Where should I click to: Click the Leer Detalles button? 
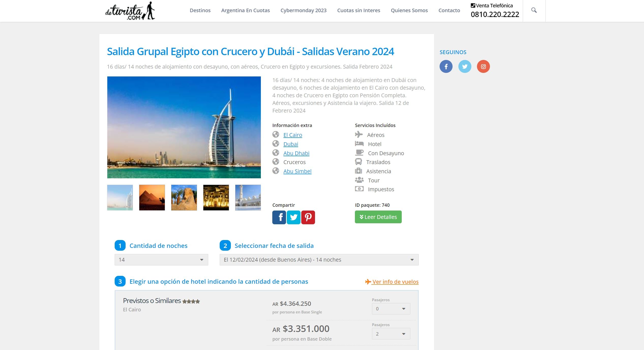click(x=378, y=217)
